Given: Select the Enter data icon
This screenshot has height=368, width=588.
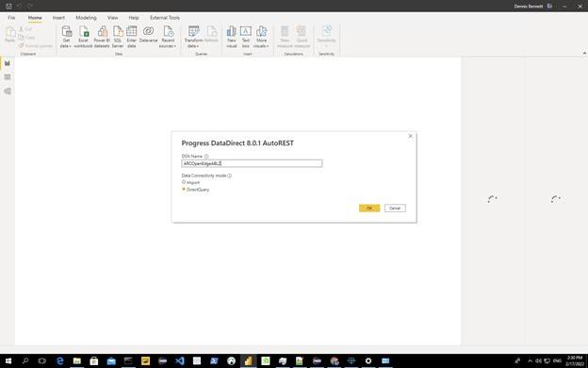Looking at the screenshot, I should 132,37.
